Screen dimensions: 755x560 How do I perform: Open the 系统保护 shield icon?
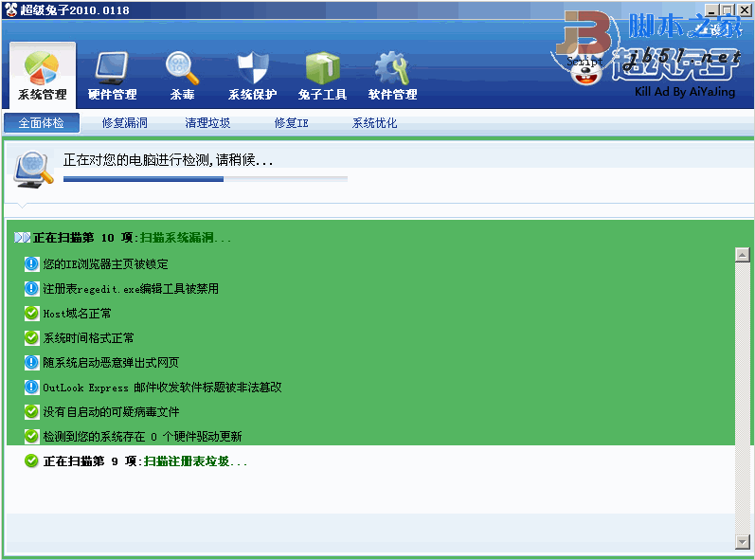(x=253, y=68)
